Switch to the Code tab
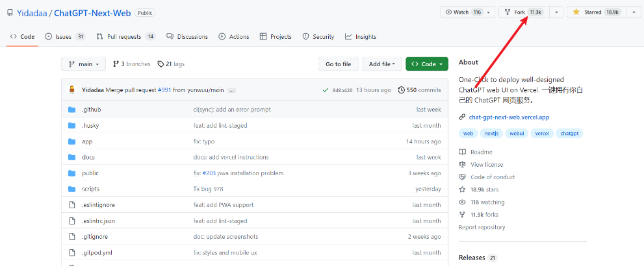This screenshot has height=266, width=644. 23,36
